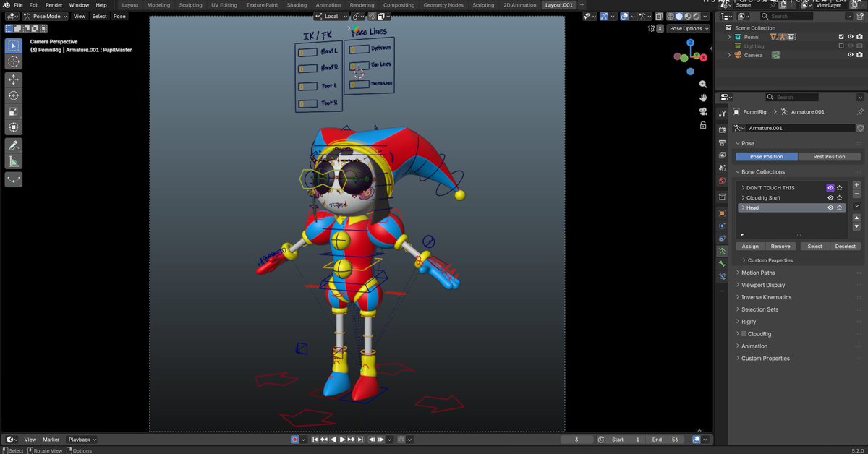The height and width of the screenshot is (454, 868).
Task: Play the animation forward
Action: pyautogui.click(x=342, y=440)
